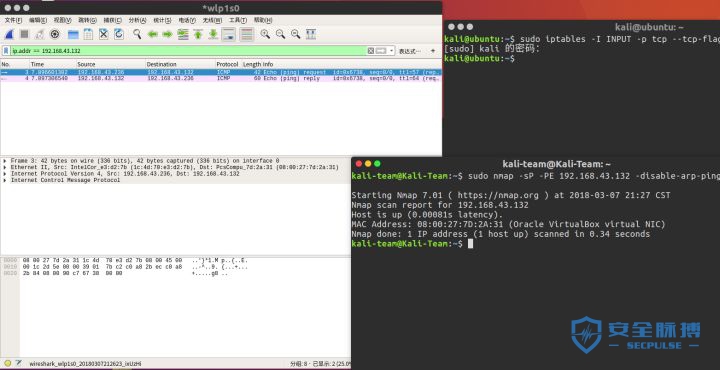Reset packet text to normal size
The image size is (720, 370).
point(295,34)
